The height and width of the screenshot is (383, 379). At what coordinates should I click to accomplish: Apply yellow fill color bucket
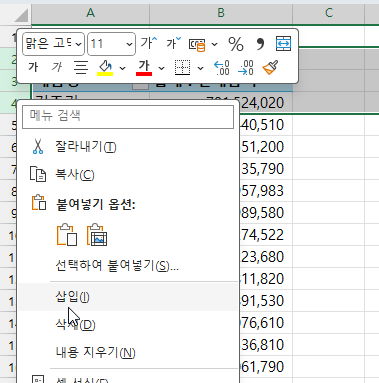click(x=105, y=68)
